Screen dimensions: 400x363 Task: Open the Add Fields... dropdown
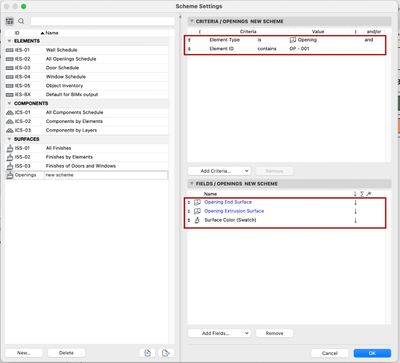(219, 333)
